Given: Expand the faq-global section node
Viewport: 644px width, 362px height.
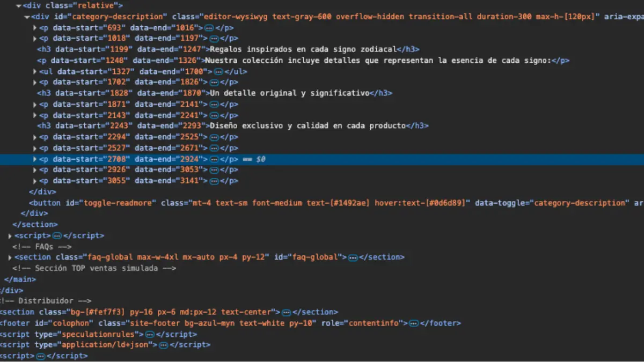Looking at the screenshot, I should (x=10, y=257).
